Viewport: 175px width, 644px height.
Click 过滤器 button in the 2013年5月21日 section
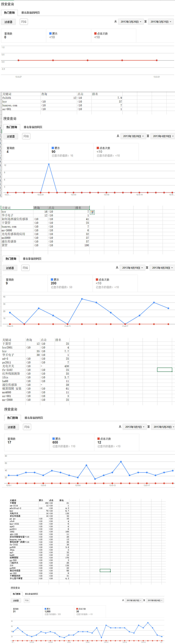16,600
